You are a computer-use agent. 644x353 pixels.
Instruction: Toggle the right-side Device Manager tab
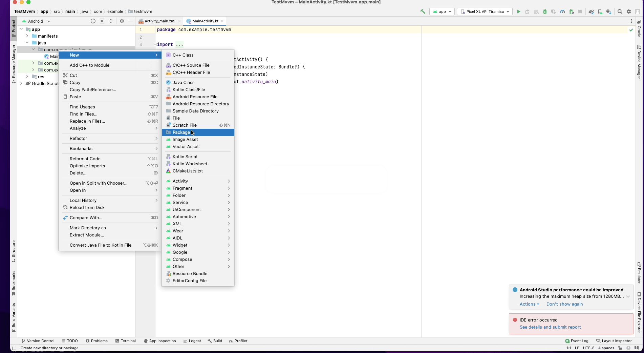click(x=639, y=62)
